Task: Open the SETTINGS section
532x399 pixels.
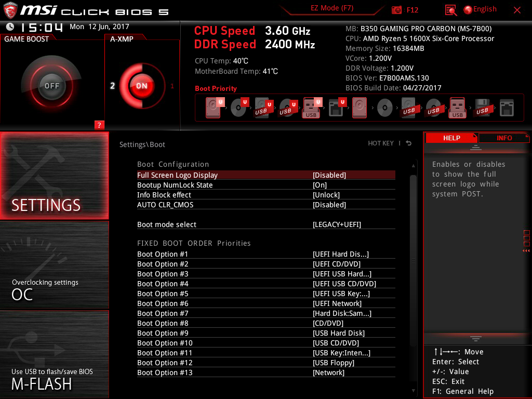Action: [x=54, y=176]
